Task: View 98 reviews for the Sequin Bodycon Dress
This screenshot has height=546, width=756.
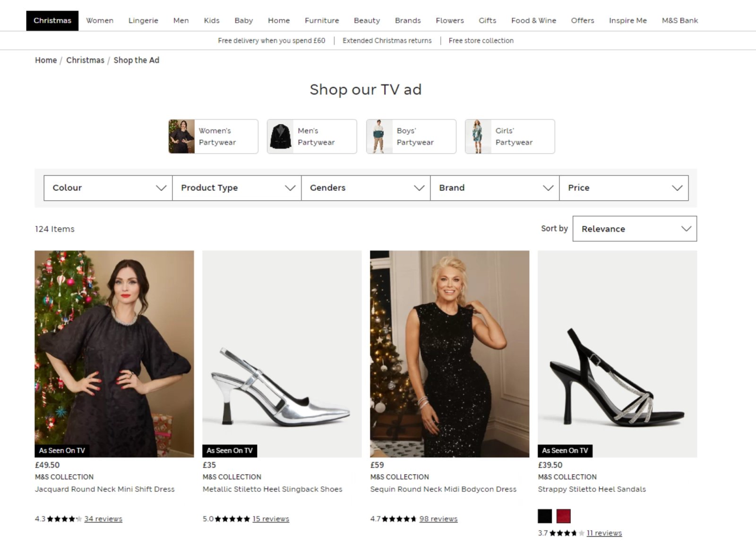Action: 438,519
